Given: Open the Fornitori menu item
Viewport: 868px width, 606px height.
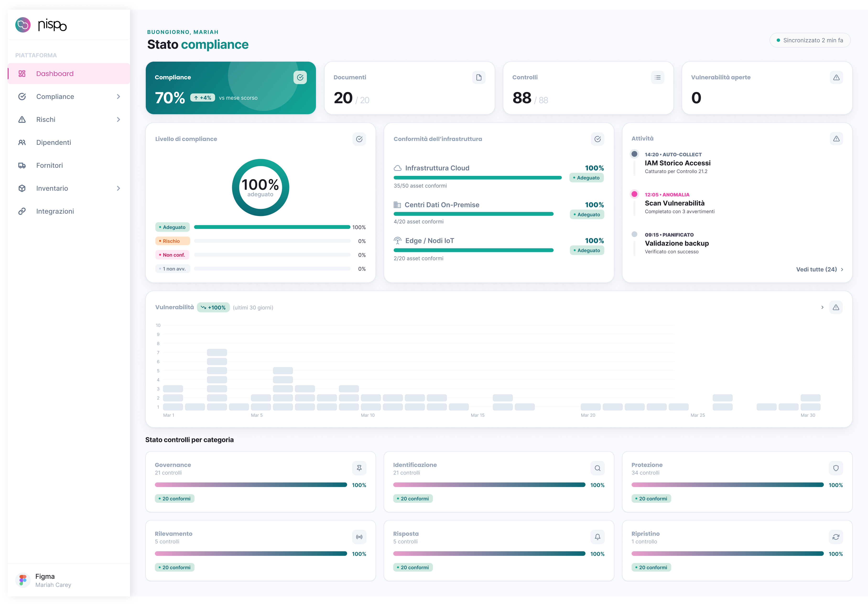Looking at the screenshot, I should pos(69,166).
